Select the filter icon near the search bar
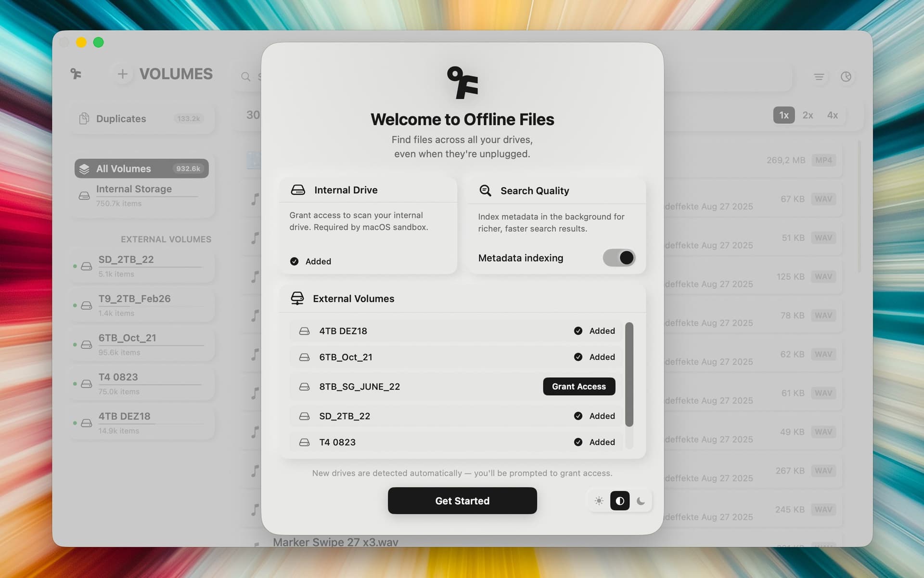 pos(819,77)
